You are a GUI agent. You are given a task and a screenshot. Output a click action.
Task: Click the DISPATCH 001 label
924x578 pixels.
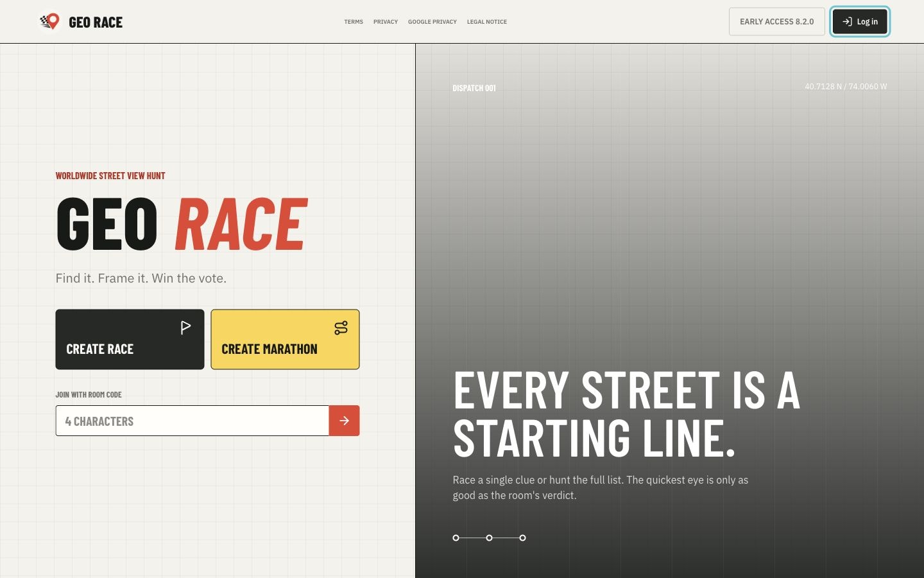coord(474,88)
